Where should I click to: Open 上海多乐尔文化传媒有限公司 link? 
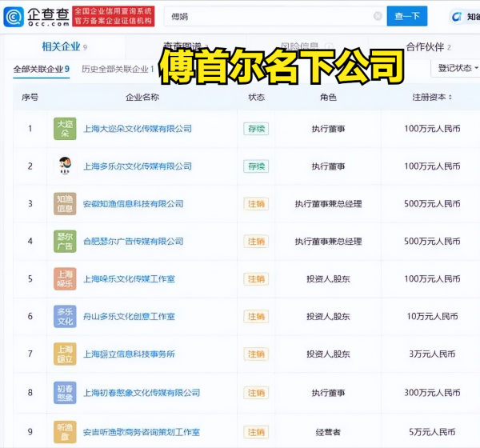138,166
